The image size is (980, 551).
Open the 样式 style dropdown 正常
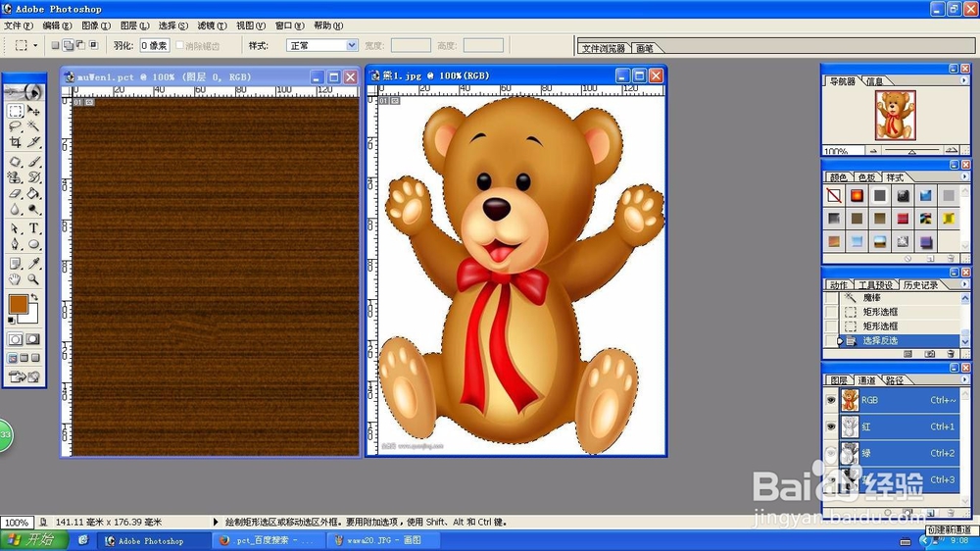coord(321,45)
